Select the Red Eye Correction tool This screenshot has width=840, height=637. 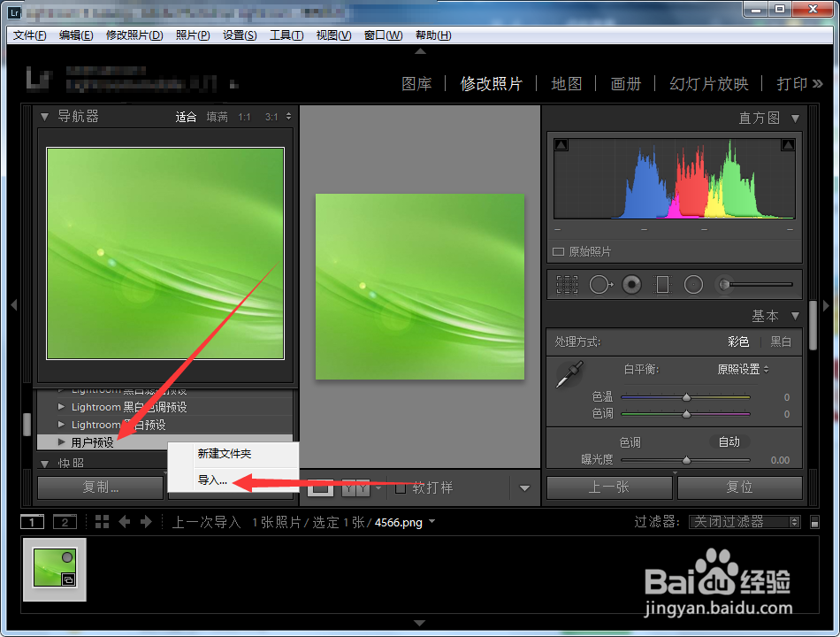point(631,285)
